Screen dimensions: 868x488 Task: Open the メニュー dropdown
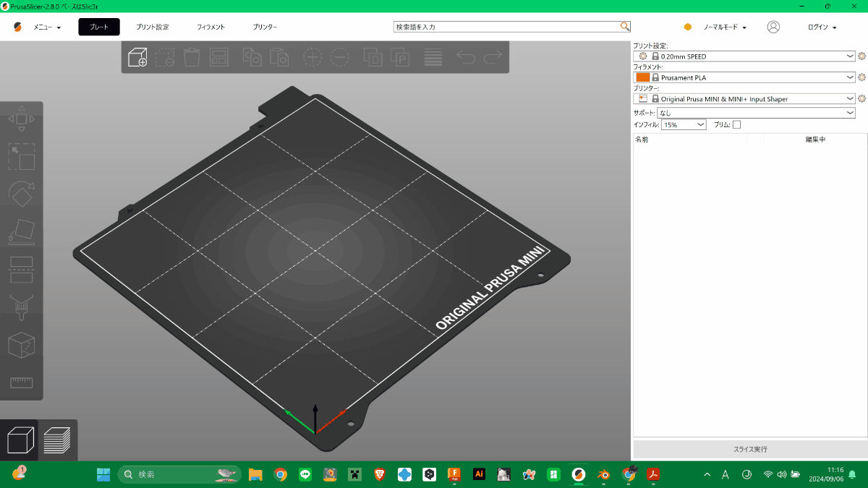point(47,27)
